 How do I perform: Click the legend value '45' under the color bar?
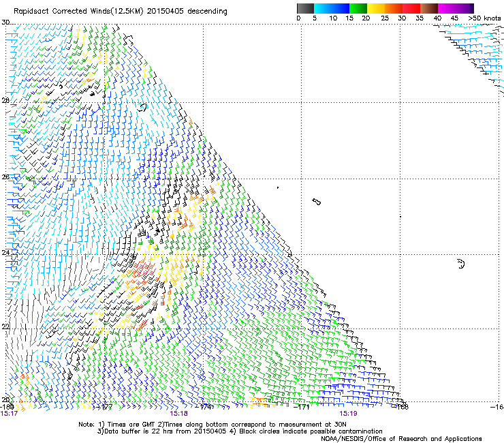tap(454, 18)
